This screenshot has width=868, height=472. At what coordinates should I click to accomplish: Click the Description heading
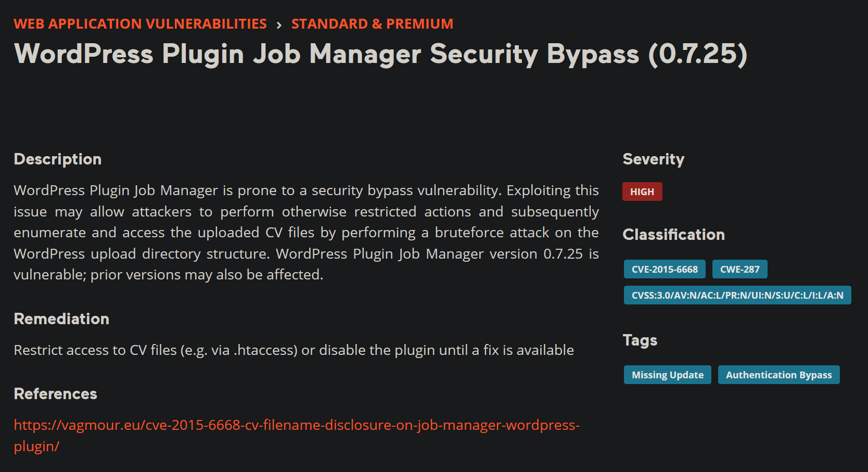[58, 159]
